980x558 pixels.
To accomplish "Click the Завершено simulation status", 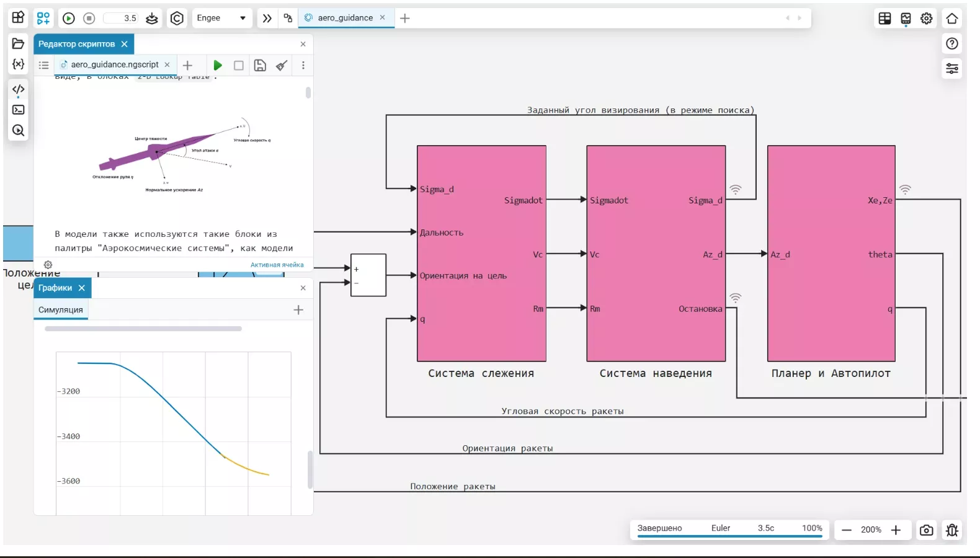I will [660, 528].
